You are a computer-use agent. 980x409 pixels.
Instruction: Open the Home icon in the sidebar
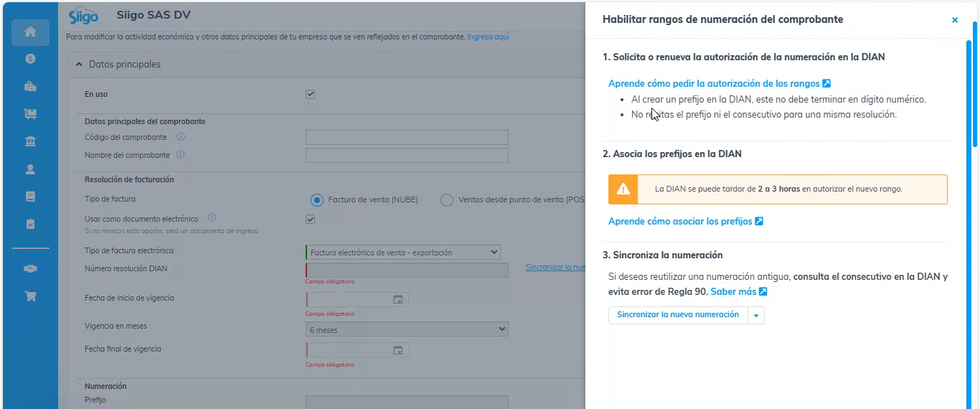coord(30,32)
